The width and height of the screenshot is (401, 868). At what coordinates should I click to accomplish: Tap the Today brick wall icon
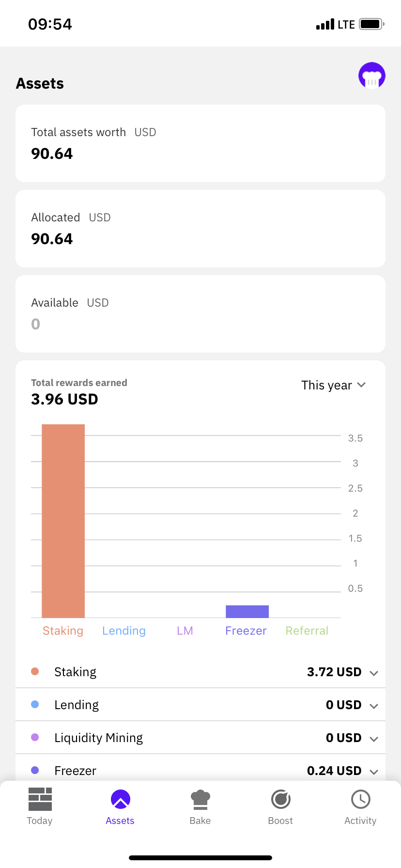coord(40,799)
